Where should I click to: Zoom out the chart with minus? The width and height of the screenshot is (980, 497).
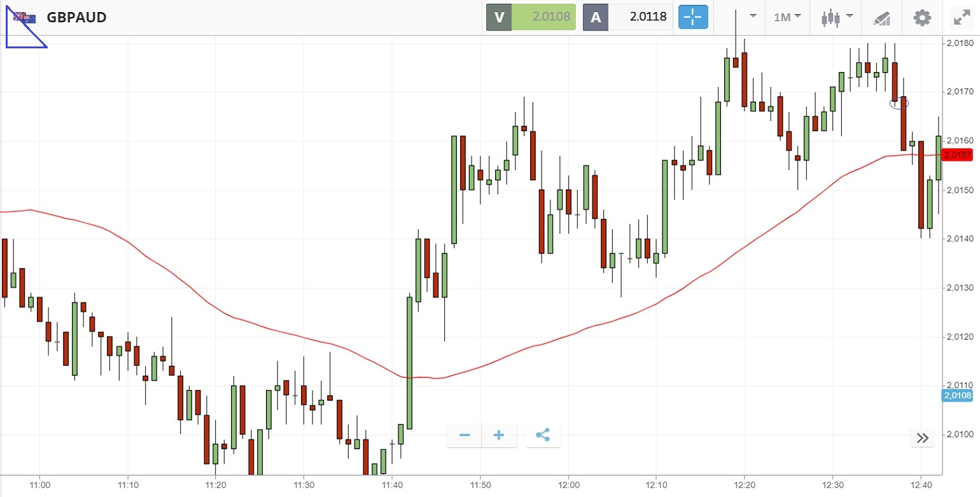pyautogui.click(x=465, y=435)
